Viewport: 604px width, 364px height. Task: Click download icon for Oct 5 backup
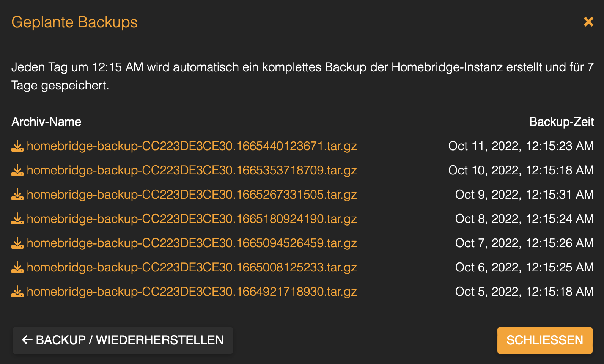click(x=17, y=292)
